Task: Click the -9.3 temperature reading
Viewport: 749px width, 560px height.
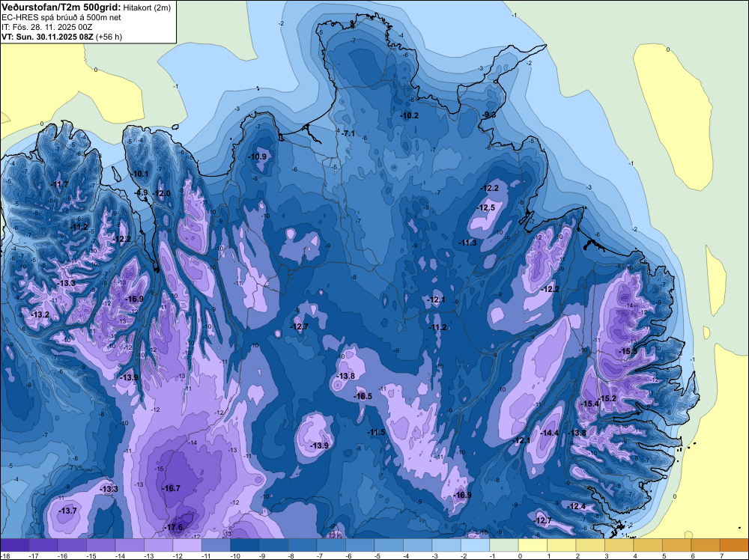Action: [488, 115]
